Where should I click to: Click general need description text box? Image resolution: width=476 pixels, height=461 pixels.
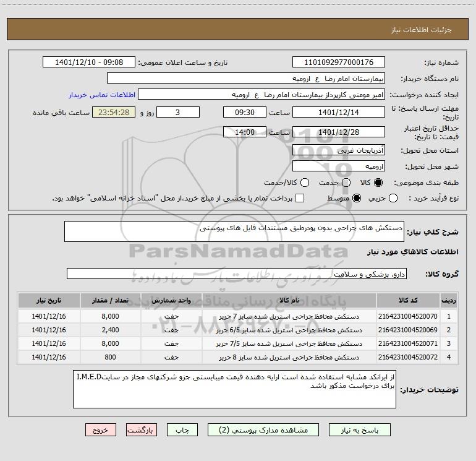234,231
